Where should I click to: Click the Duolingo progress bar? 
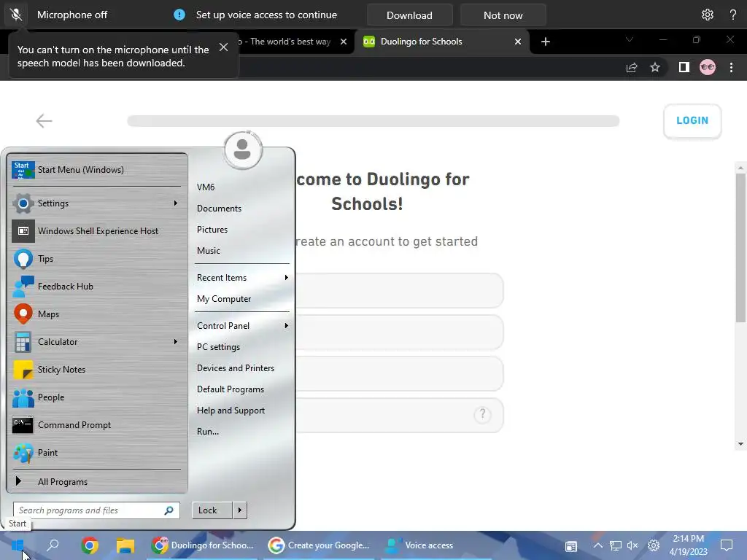click(373, 120)
